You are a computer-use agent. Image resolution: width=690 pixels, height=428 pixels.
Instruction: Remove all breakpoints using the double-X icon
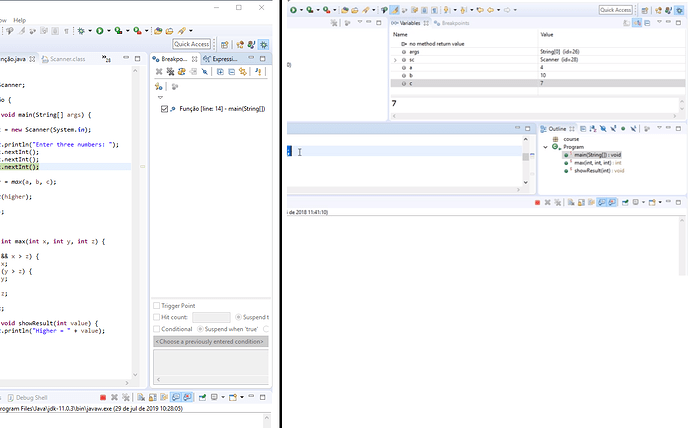click(x=170, y=72)
